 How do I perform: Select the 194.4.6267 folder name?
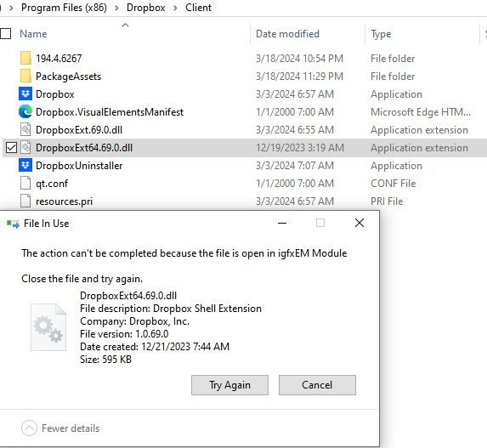59,59
